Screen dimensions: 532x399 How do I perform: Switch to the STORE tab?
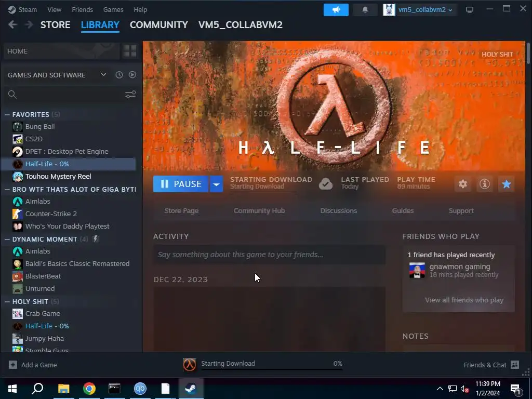tap(55, 25)
